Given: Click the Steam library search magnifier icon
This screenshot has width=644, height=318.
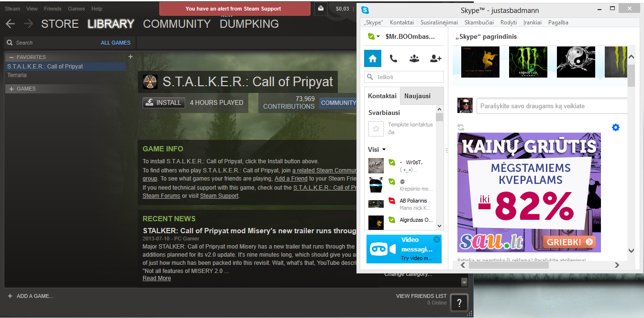Looking at the screenshot, I should 10,43.
